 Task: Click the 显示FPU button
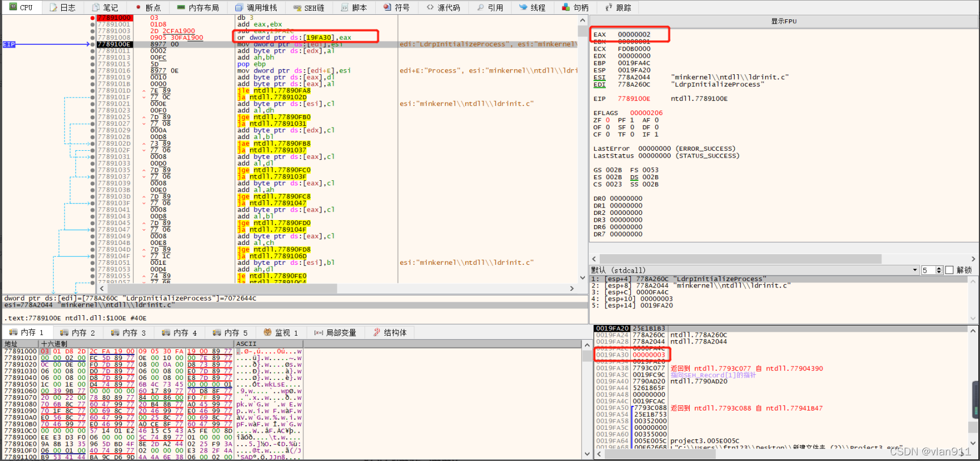tap(784, 21)
